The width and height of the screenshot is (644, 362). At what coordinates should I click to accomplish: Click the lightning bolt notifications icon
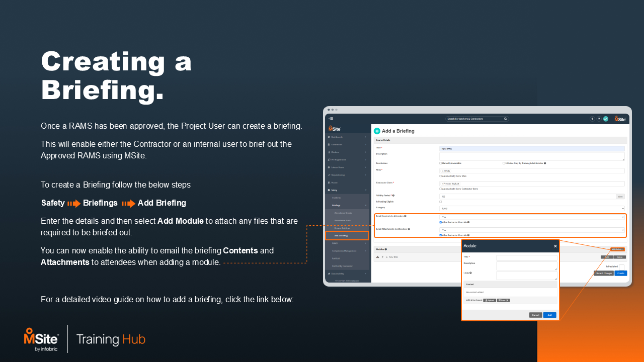(592, 119)
